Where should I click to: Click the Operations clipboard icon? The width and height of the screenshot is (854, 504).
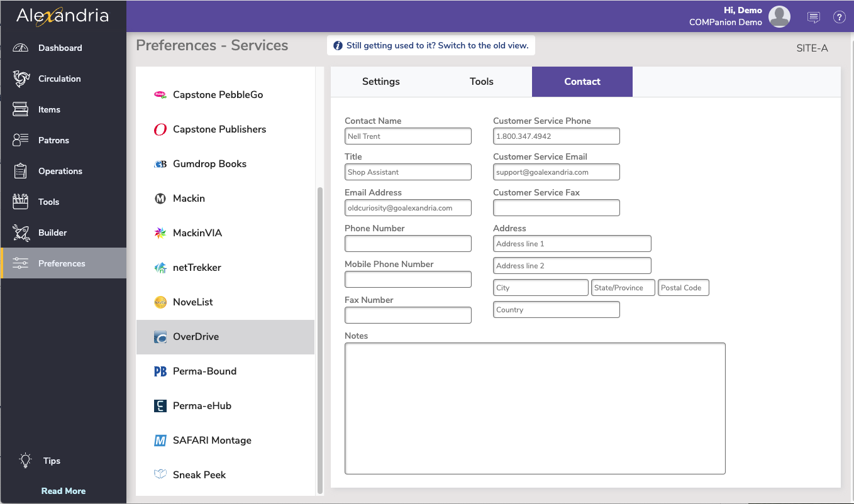pyautogui.click(x=21, y=171)
